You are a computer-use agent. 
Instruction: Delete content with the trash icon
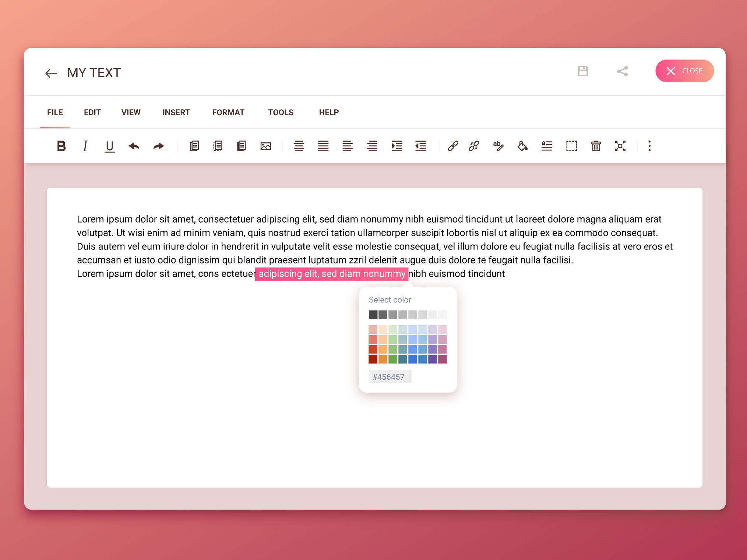[596, 146]
